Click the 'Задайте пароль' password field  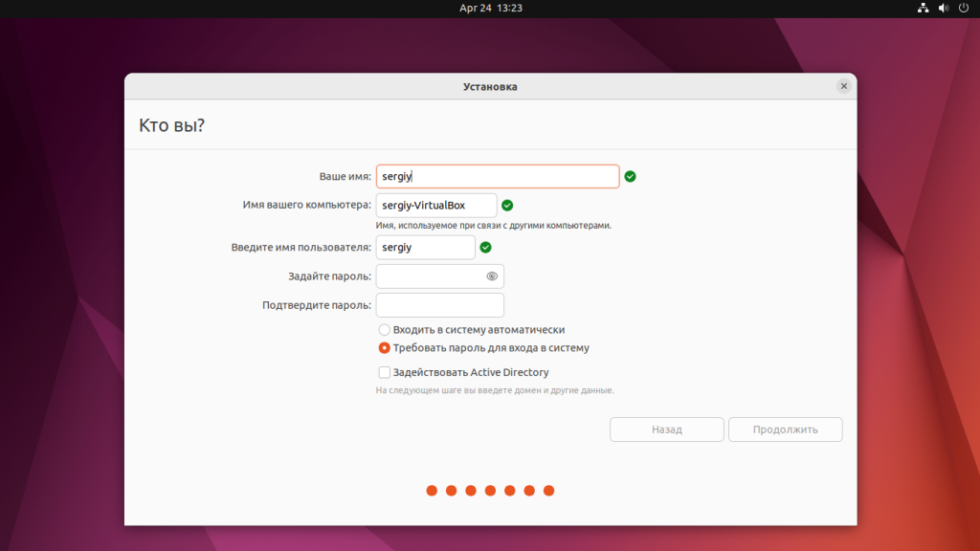(431, 276)
